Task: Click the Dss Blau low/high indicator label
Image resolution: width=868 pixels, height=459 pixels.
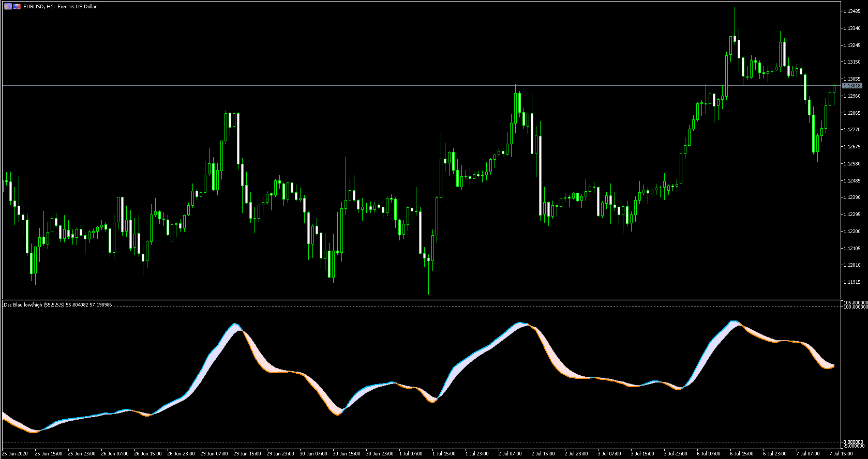Action: (x=58, y=305)
